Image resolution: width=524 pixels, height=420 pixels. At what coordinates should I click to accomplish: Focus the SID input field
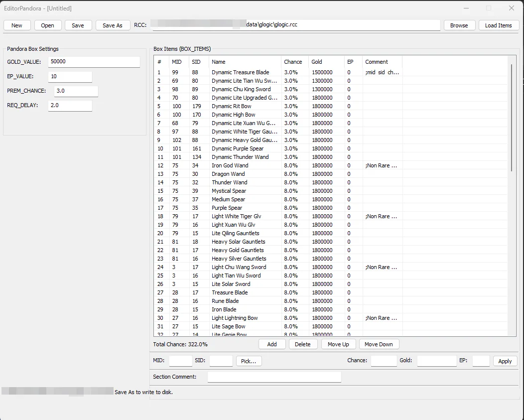coord(221,361)
